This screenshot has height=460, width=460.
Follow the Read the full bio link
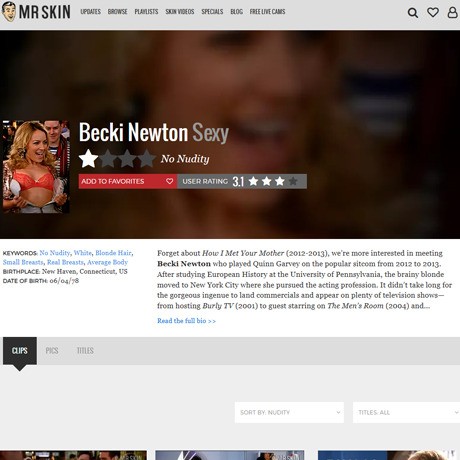[x=186, y=321]
